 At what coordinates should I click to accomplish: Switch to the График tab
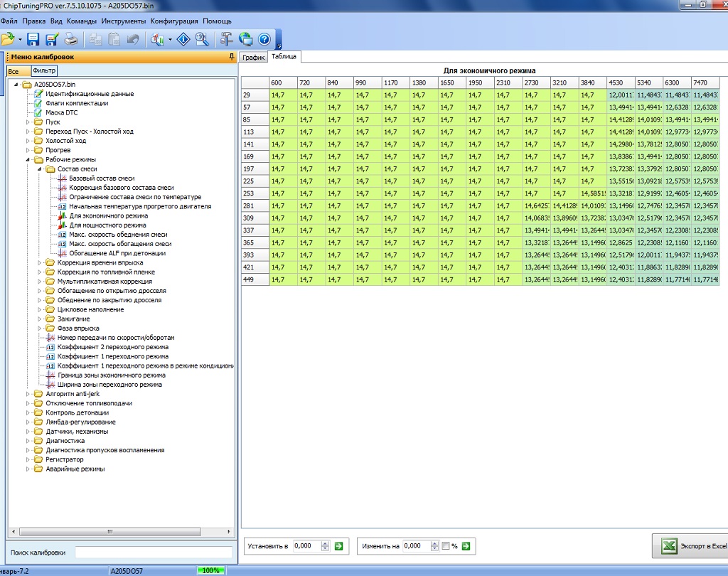253,58
